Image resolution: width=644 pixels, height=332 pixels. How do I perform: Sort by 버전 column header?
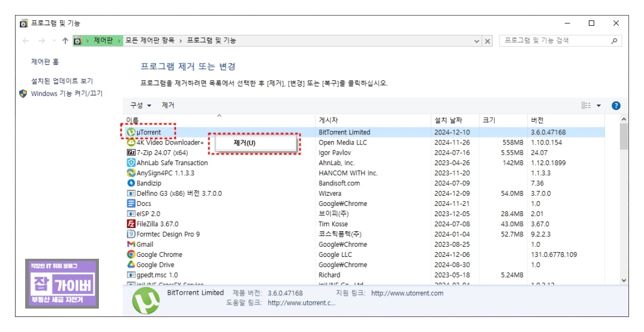click(565, 120)
